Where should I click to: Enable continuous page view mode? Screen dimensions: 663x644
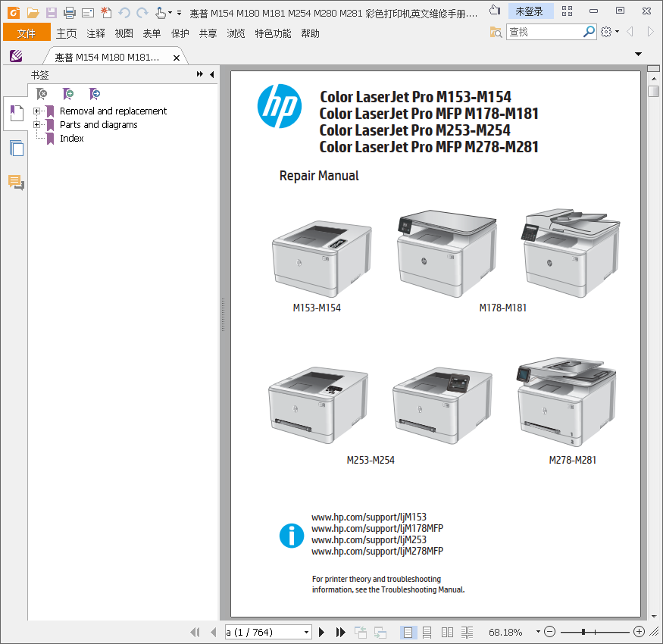click(x=427, y=632)
